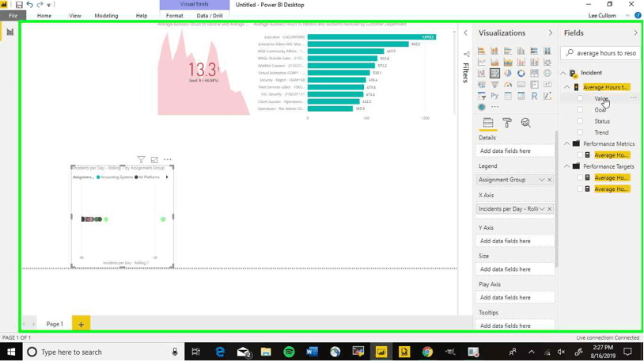Screen dimensions: 644x362
Task: Select the Stacked column chart visualization
Action: [x=494, y=51]
